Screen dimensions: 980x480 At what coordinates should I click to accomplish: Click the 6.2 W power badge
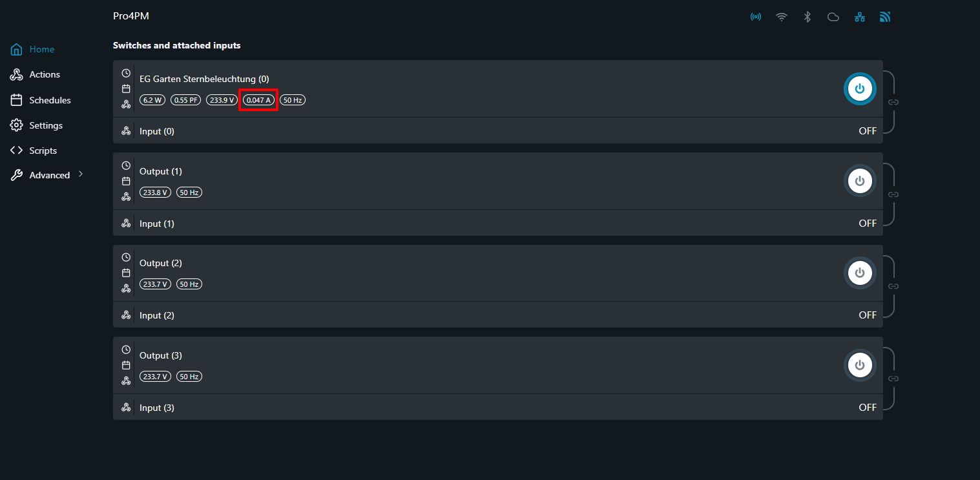(152, 100)
